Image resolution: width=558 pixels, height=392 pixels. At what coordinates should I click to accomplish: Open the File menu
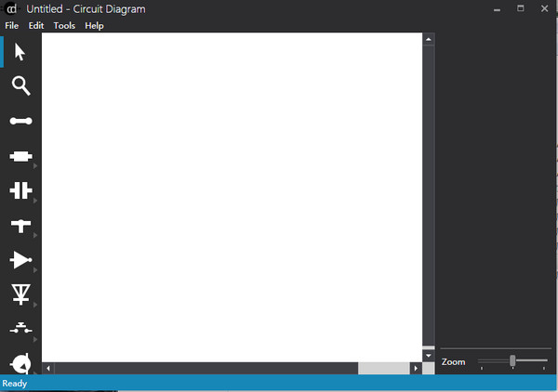tap(12, 26)
